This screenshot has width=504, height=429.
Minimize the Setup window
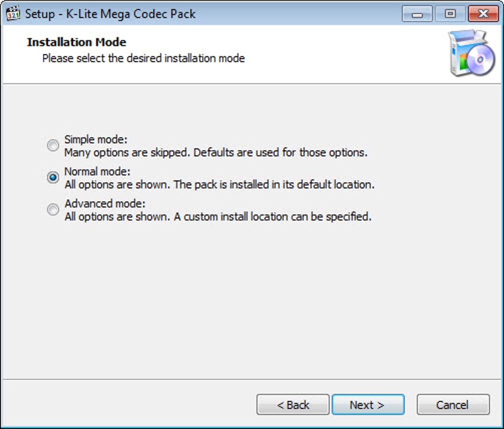[417, 14]
